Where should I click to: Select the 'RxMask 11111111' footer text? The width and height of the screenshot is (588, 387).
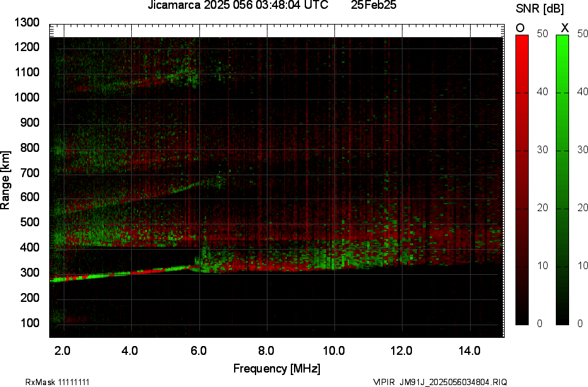click(x=57, y=382)
